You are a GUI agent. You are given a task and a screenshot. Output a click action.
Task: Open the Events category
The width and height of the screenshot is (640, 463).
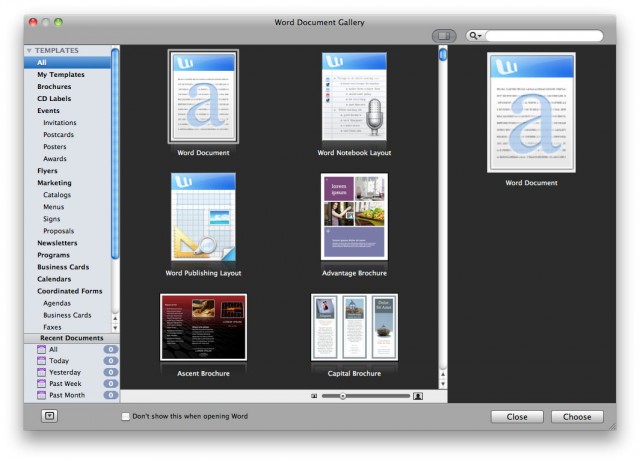coord(48,111)
